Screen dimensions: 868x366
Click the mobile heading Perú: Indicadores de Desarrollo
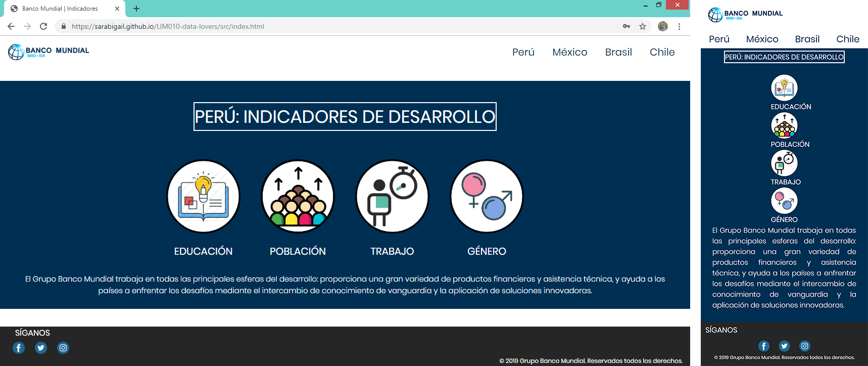[784, 57]
